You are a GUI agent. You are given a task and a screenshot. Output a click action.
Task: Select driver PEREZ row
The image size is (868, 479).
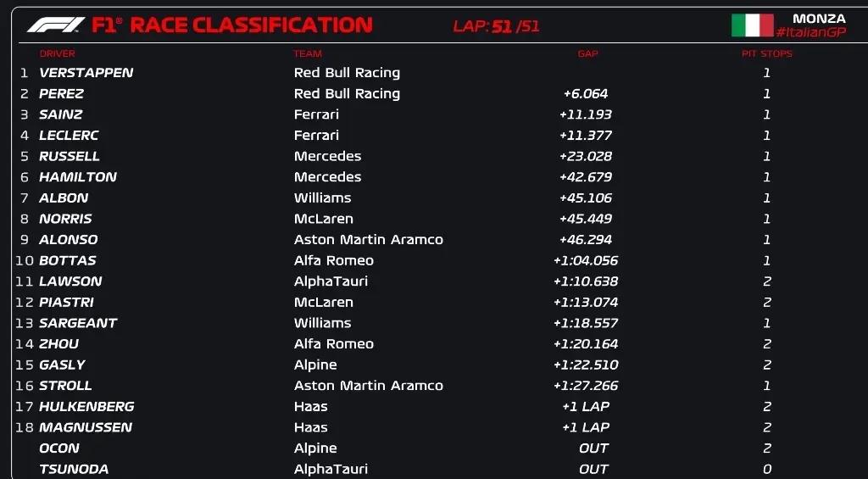coord(61,94)
